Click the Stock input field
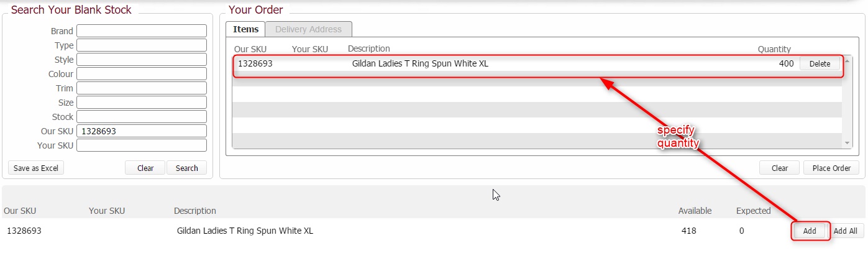 [x=141, y=117]
